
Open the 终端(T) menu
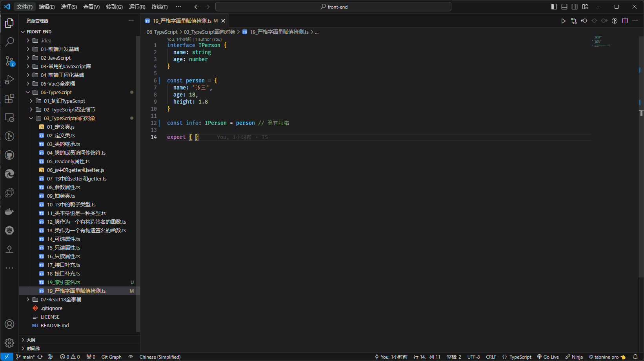(159, 7)
